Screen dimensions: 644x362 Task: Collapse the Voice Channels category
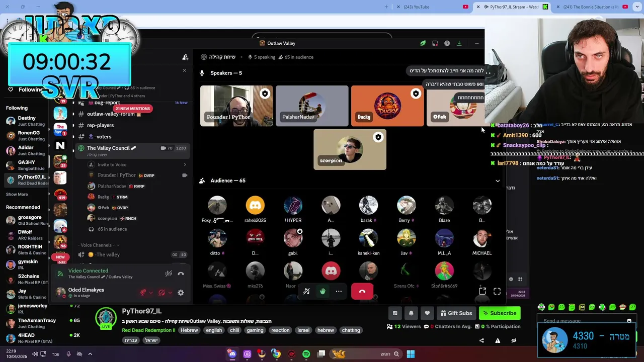(98, 245)
